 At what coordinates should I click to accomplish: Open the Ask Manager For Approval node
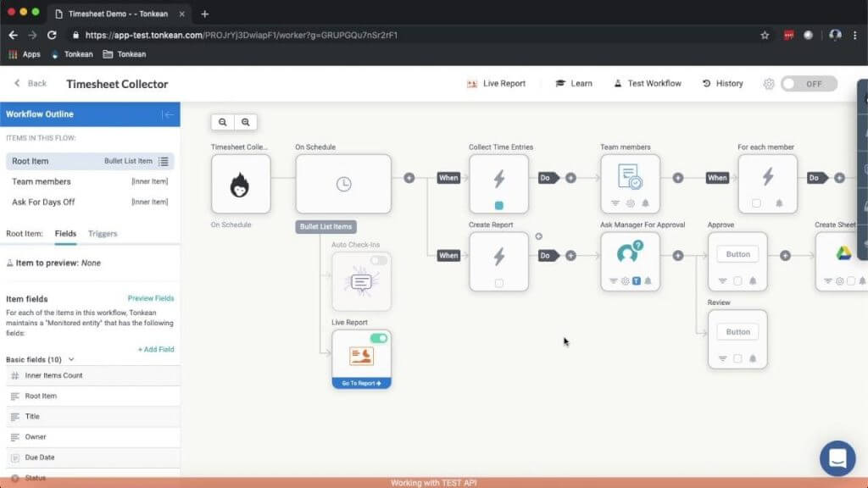coord(630,261)
